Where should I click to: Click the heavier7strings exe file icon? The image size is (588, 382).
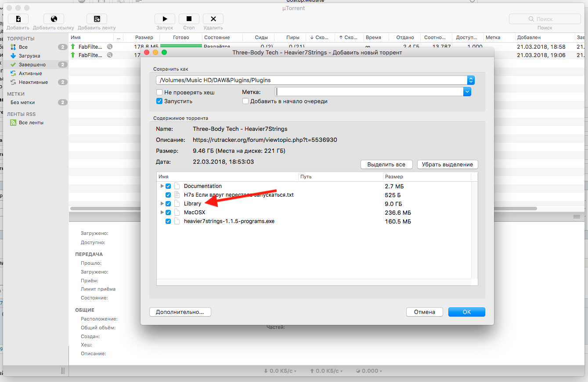(177, 221)
